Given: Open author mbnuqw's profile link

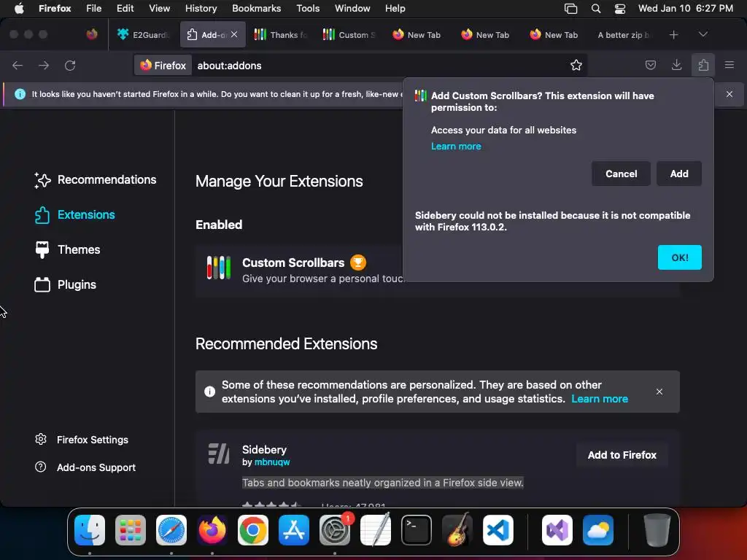Looking at the screenshot, I should 271,462.
